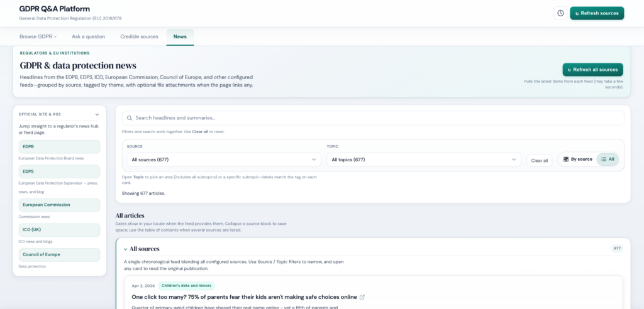Open the history clock icon
644x309 pixels.
coord(560,13)
